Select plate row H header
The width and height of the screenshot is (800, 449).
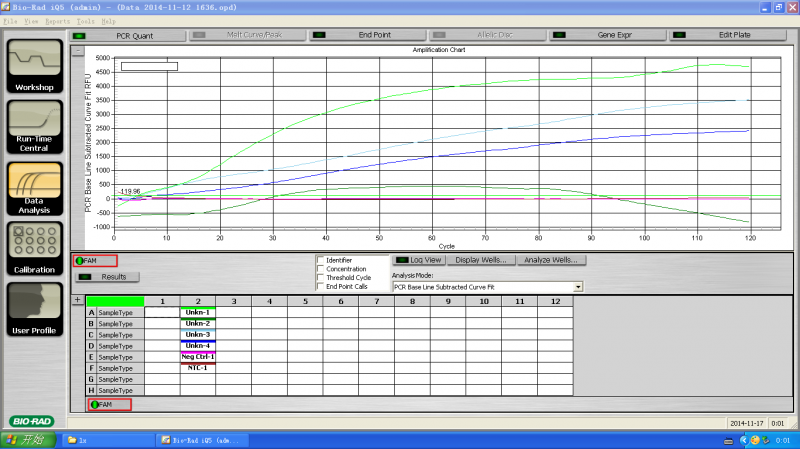[91, 390]
